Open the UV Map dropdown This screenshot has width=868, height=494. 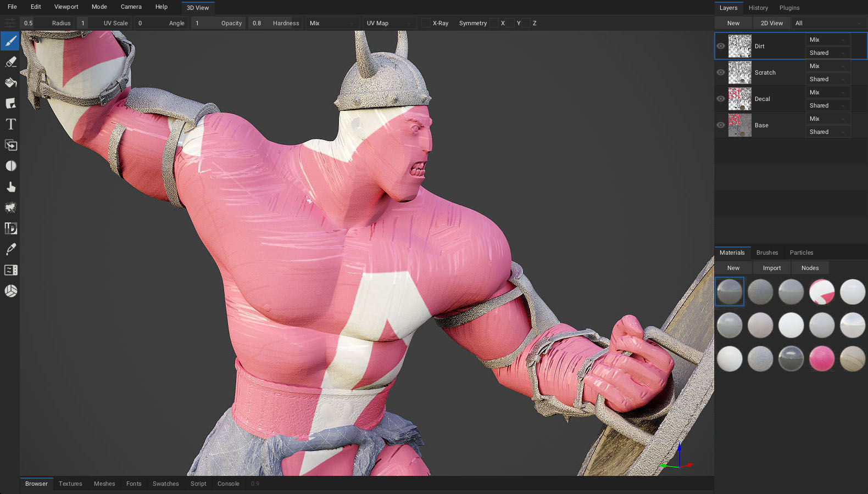pos(389,23)
